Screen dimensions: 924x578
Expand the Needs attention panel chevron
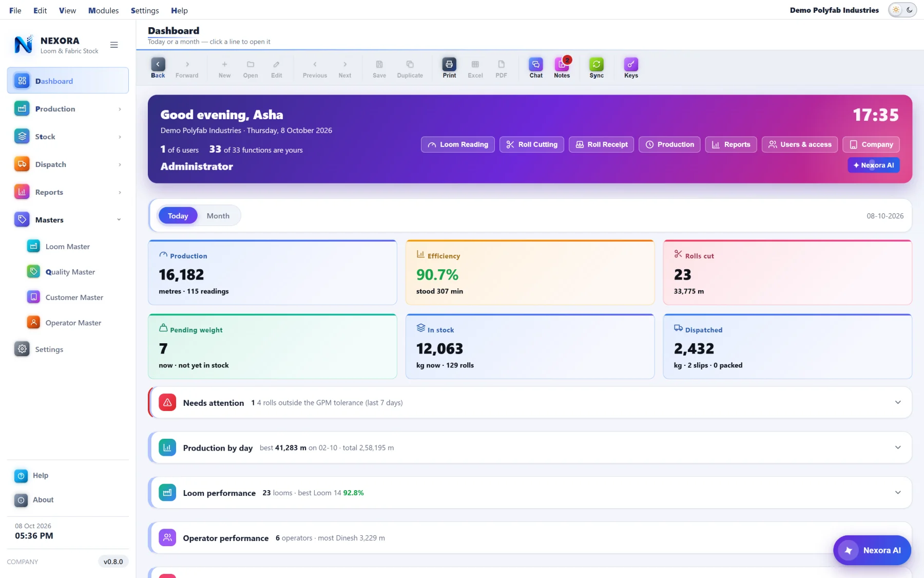tap(898, 402)
